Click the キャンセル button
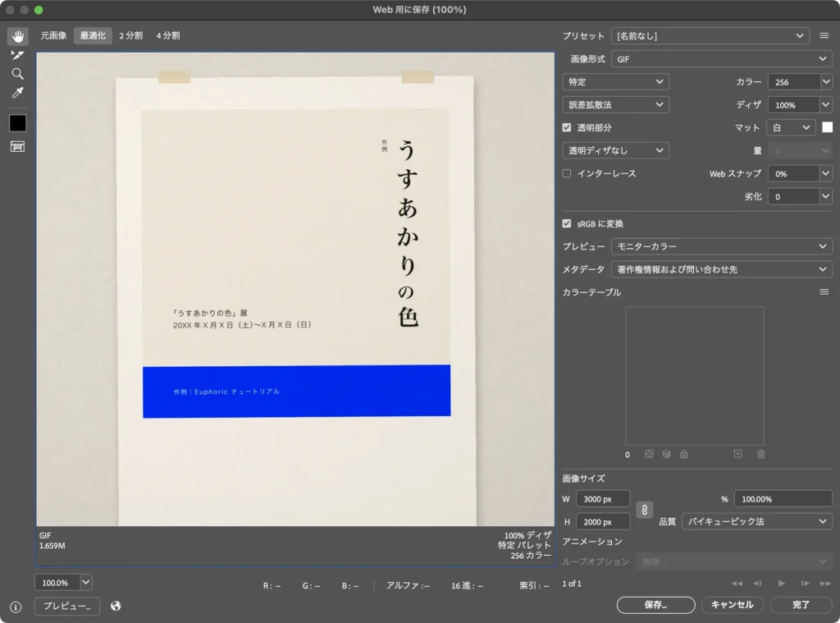The height and width of the screenshot is (623, 840). (x=733, y=605)
